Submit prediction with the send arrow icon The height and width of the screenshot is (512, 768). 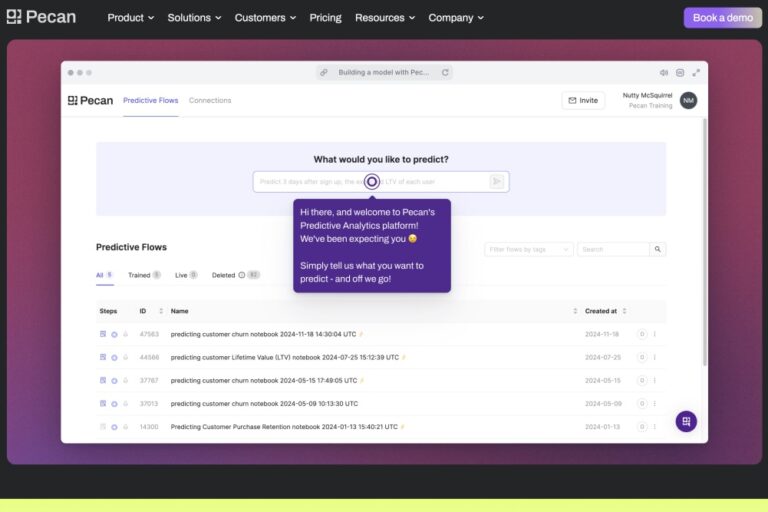pos(497,182)
